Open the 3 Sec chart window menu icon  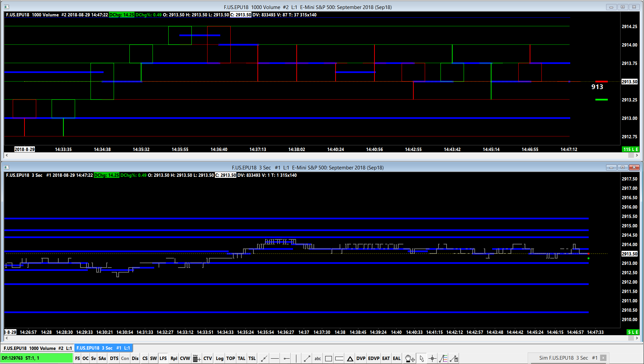(6, 167)
